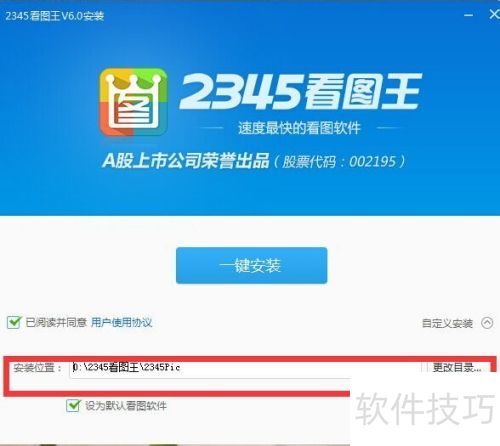
Task: Click the large 2345看图王 heading text
Action: coord(300,92)
